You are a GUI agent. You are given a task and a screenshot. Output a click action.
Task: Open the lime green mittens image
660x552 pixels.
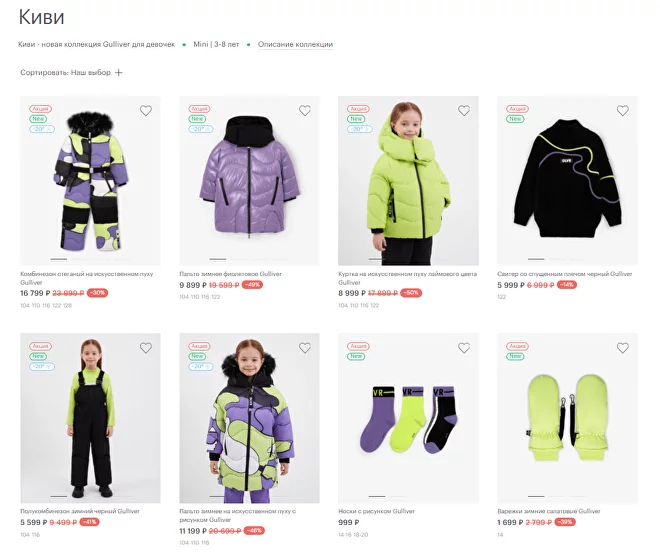567,418
